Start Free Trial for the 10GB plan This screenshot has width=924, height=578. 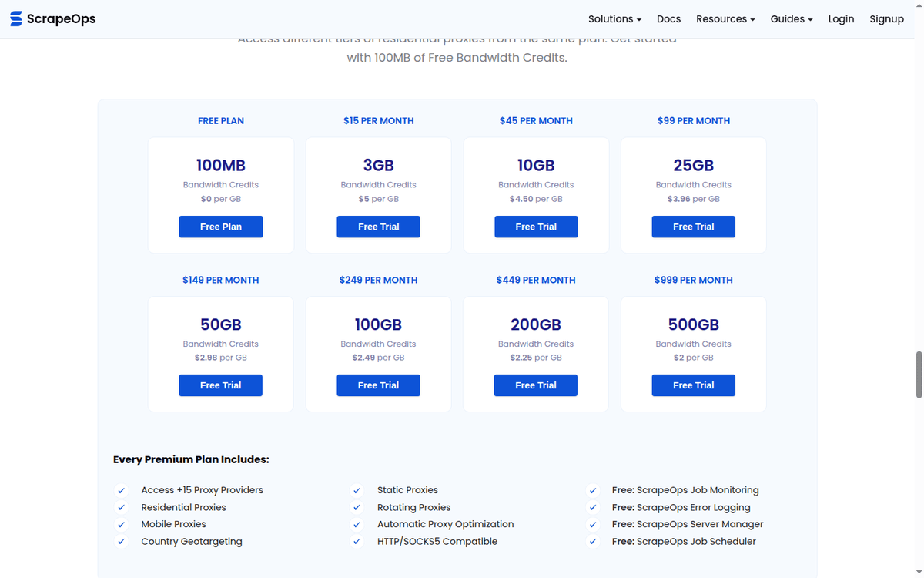tap(536, 227)
